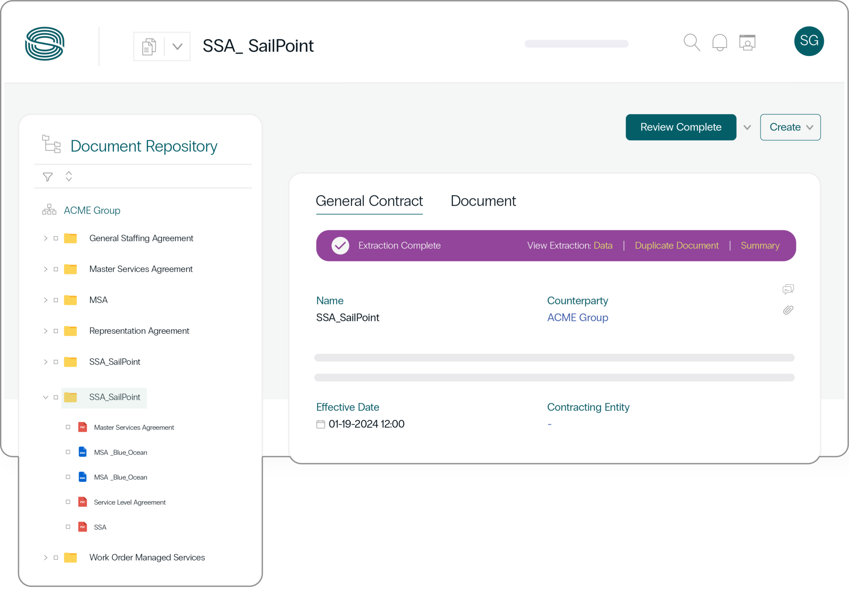
Task: Click the Review Complete button
Action: 681,127
